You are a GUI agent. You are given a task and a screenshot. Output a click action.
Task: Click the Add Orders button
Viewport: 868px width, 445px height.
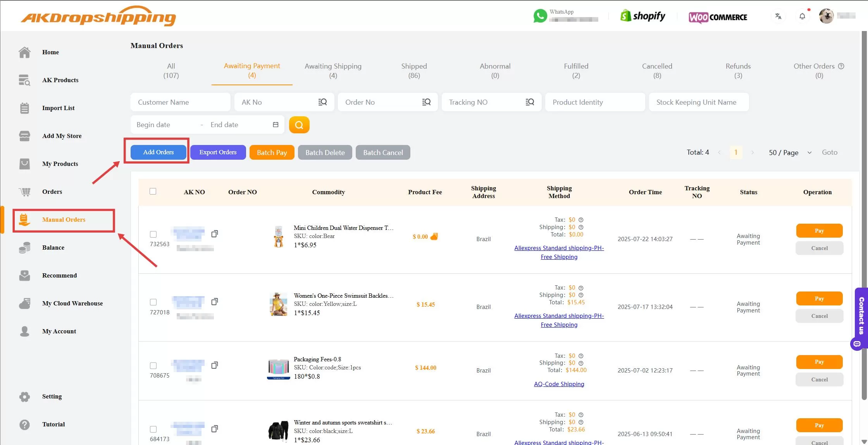point(158,152)
